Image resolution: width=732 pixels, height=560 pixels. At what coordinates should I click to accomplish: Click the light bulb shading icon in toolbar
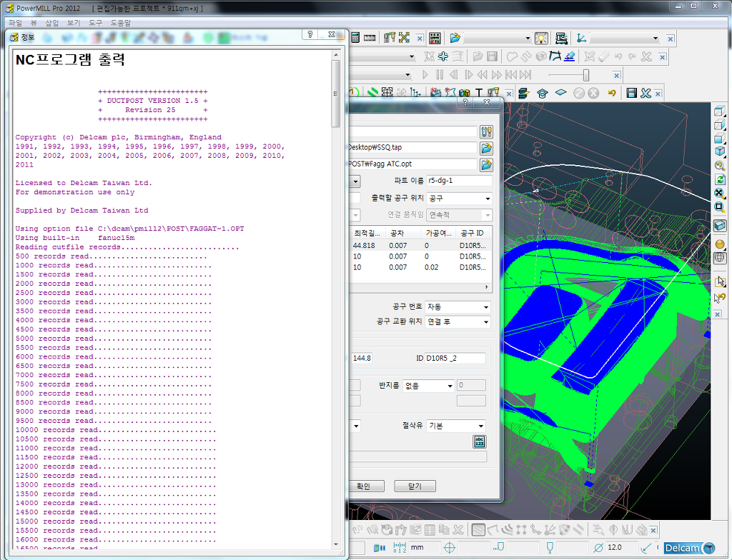point(541,39)
